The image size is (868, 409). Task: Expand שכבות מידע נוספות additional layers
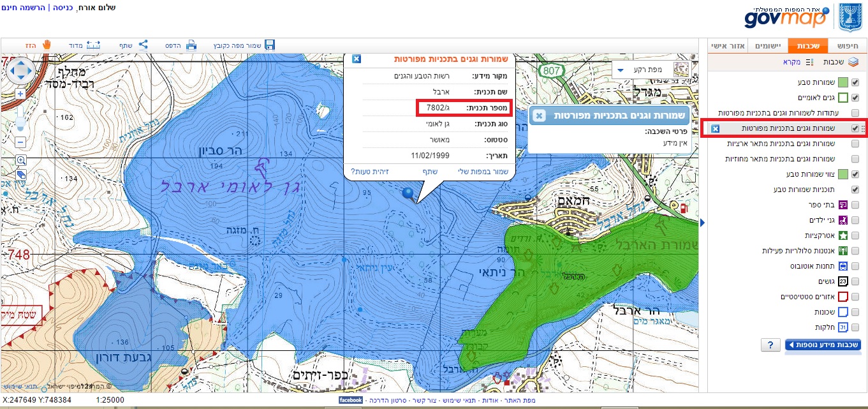[x=823, y=345]
